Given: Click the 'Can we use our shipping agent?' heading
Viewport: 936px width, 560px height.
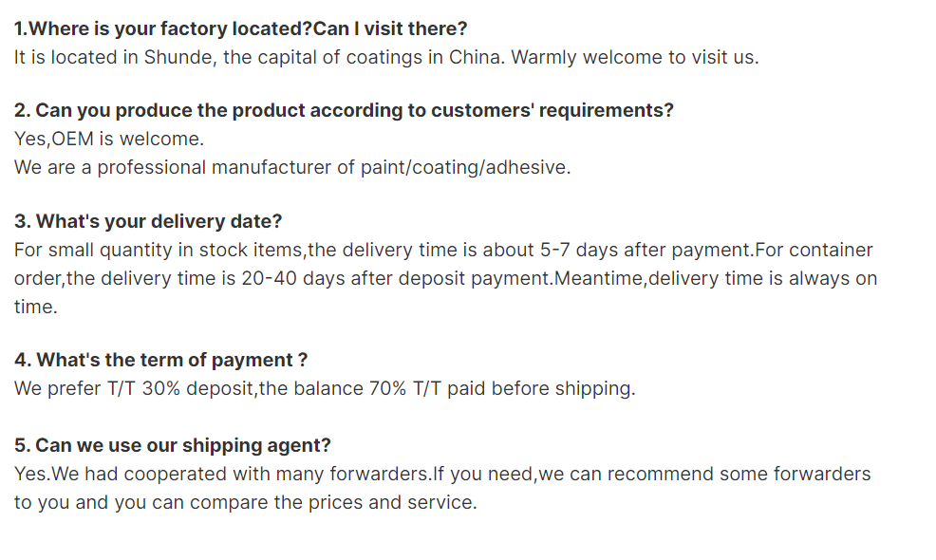Looking at the screenshot, I should tap(173, 445).
